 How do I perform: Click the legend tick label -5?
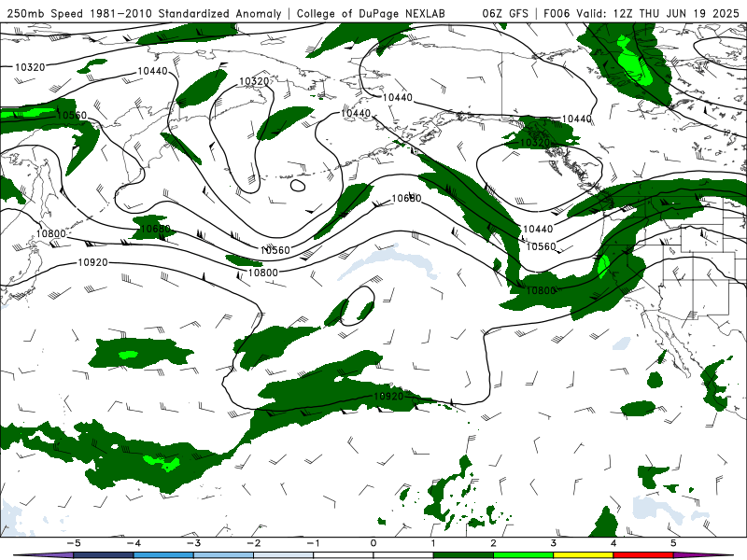(x=73, y=543)
